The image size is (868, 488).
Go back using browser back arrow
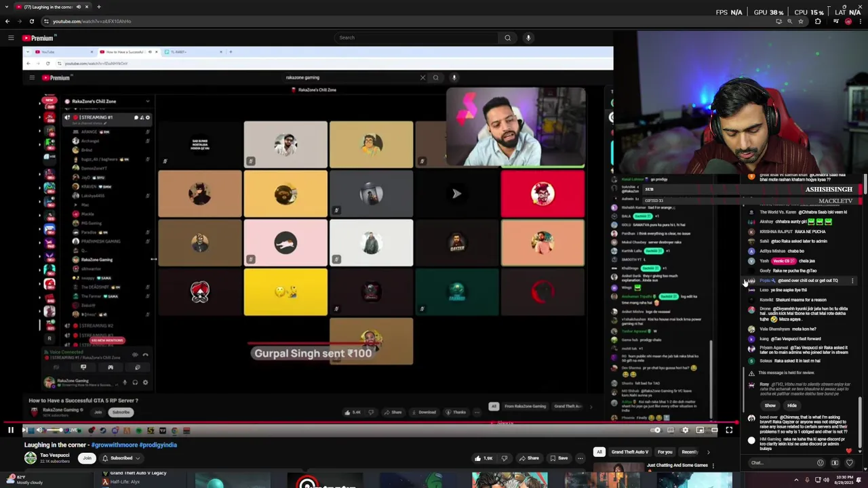pos(7,21)
